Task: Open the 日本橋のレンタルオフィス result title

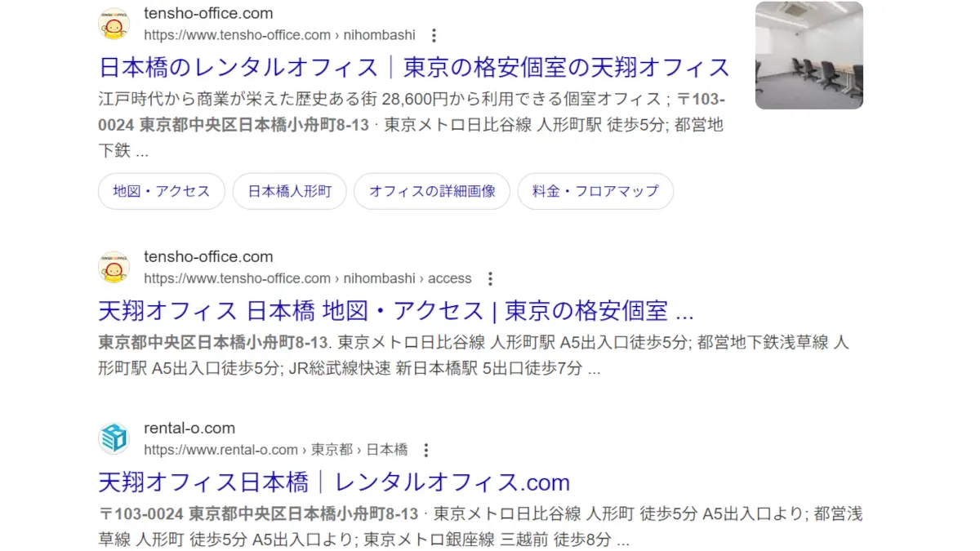Action: (414, 67)
